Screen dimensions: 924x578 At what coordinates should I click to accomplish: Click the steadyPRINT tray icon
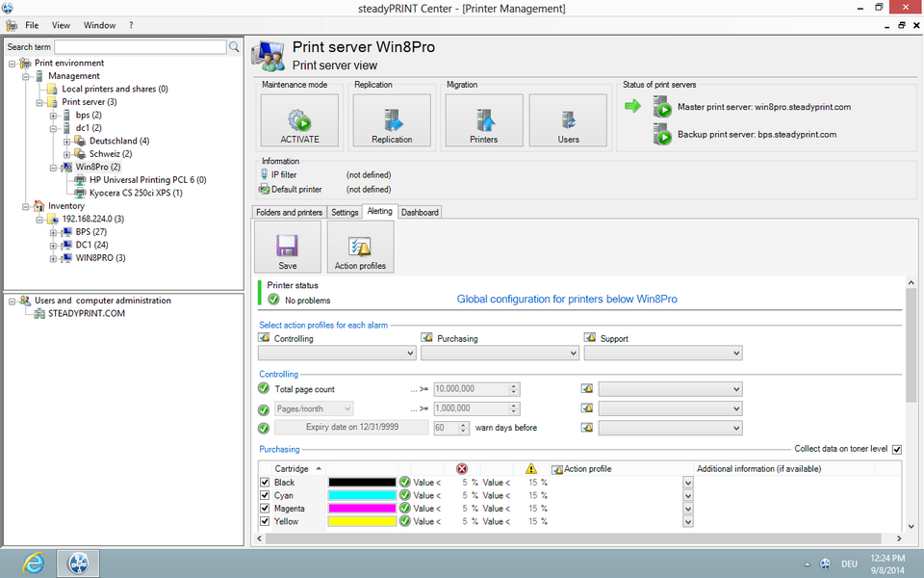click(x=825, y=564)
